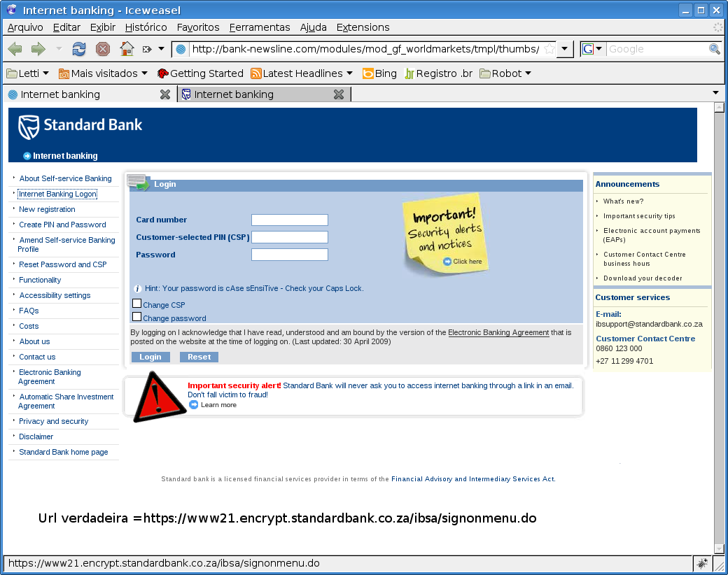Open the Bing bookmark
The height and width of the screenshot is (575, 728).
(x=379, y=73)
